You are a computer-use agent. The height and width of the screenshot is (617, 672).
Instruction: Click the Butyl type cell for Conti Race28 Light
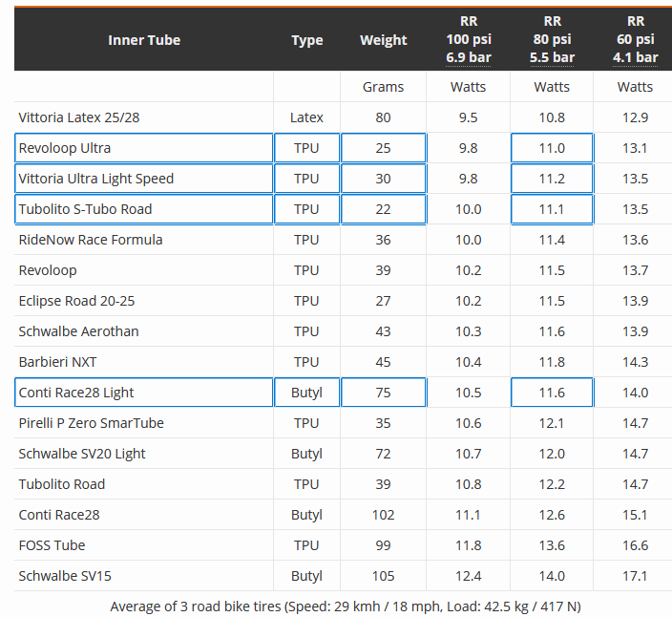pyautogui.click(x=306, y=393)
